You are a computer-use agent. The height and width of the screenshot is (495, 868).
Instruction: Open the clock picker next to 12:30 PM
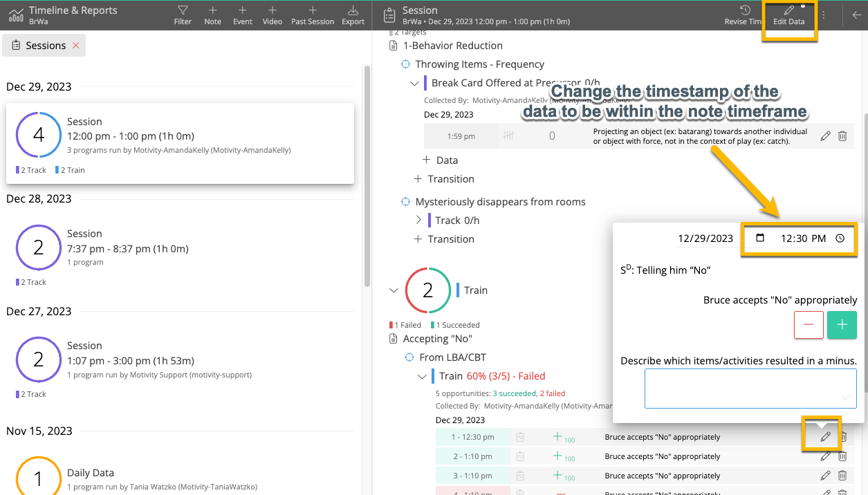coord(840,238)
